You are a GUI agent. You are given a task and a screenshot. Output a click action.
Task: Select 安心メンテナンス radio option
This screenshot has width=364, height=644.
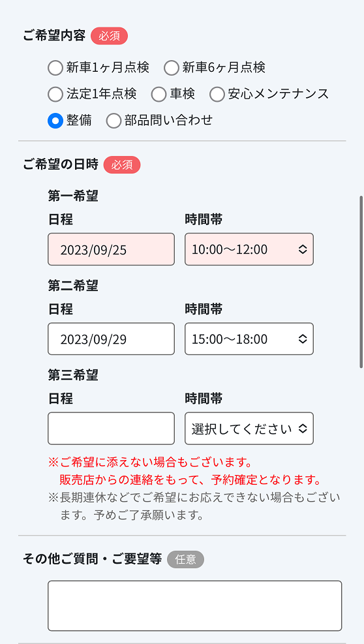(217, 94)
